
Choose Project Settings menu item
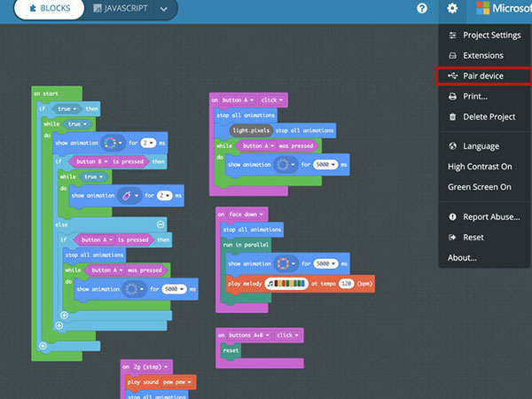pyautogui.click(x=492, y=35)
